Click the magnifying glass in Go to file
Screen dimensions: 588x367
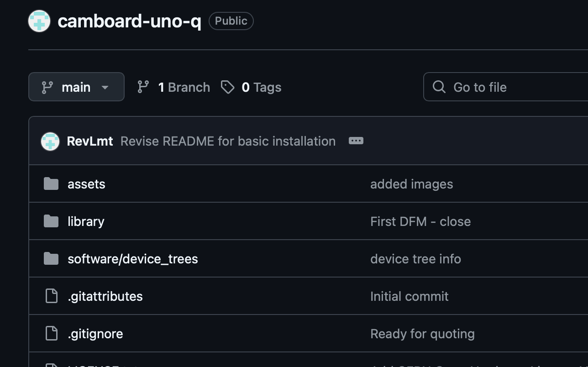(x=438, y=87)
